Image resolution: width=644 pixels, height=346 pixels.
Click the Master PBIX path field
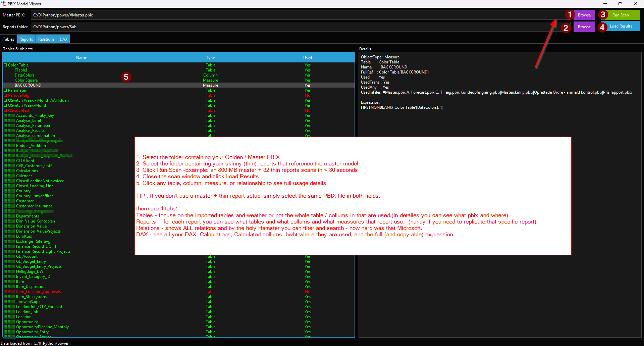tap(301, 15)
